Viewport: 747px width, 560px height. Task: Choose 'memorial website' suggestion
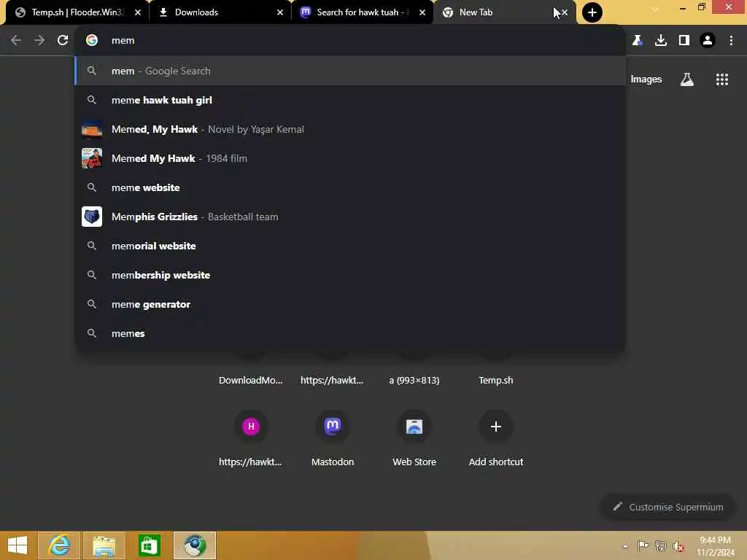[x=350, y=246]
